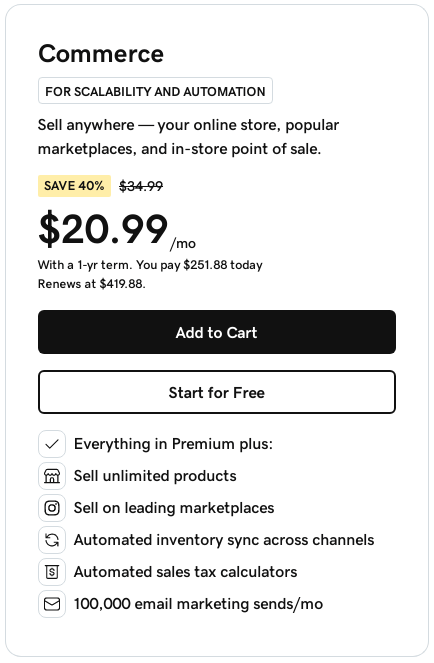Click the Sell unlimited products feature text

pos(155,476)
